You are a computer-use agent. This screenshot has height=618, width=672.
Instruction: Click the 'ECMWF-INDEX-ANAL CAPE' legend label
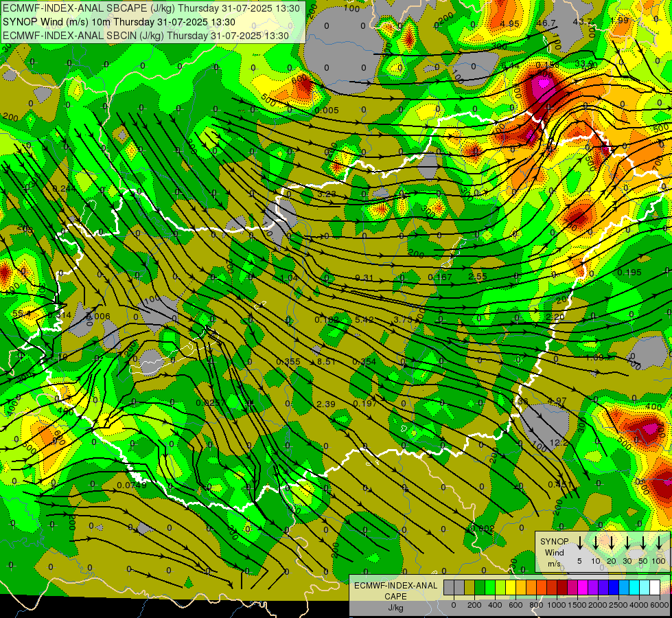point(395,591)
